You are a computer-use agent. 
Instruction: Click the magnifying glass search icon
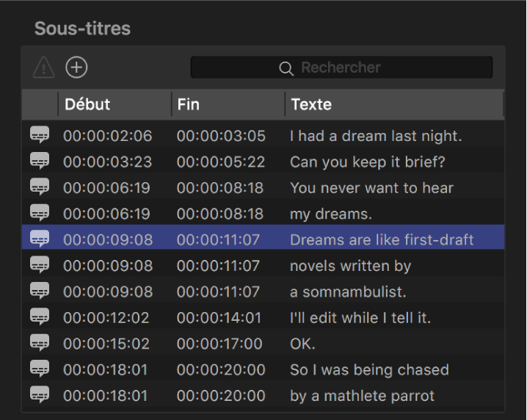click(286, 68)
